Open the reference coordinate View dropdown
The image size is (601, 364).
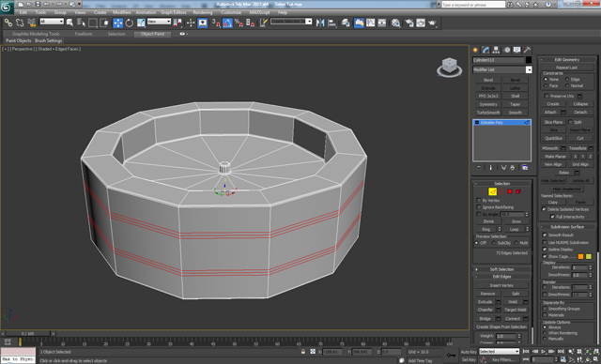point(159,22)
